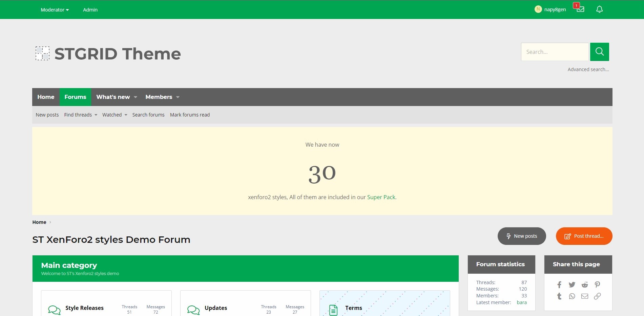Follow the Super Pack link
The width and height of the screenshot is (644, 316).
[381, 197]
